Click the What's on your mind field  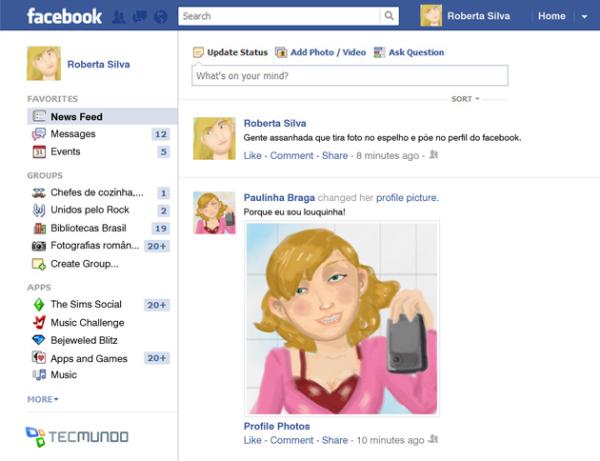tap(350, 76)
